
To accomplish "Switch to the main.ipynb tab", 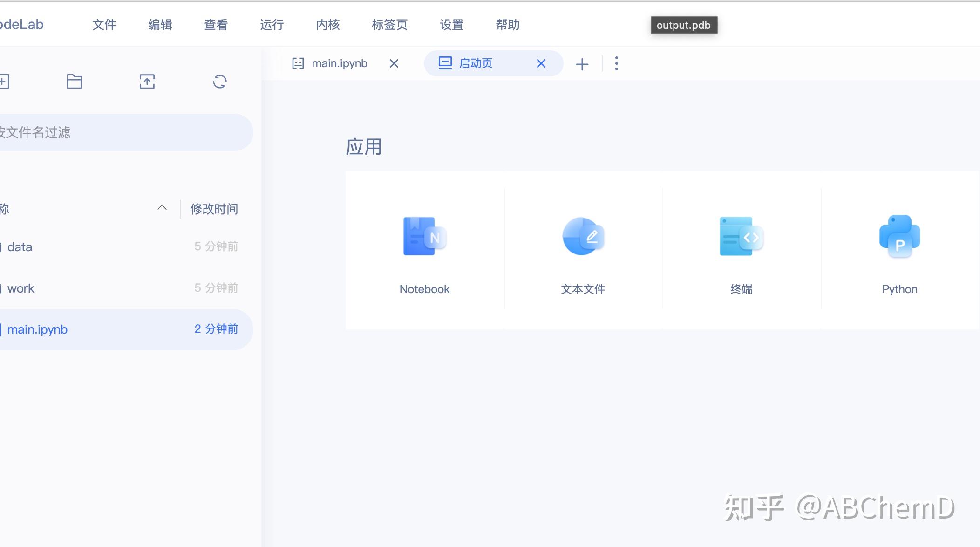I will tap(340, 63).
